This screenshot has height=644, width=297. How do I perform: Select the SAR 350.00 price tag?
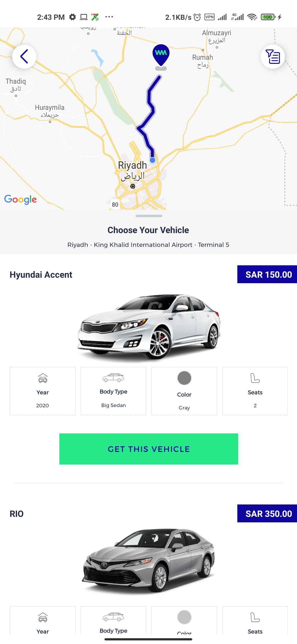tap(267, 514)
